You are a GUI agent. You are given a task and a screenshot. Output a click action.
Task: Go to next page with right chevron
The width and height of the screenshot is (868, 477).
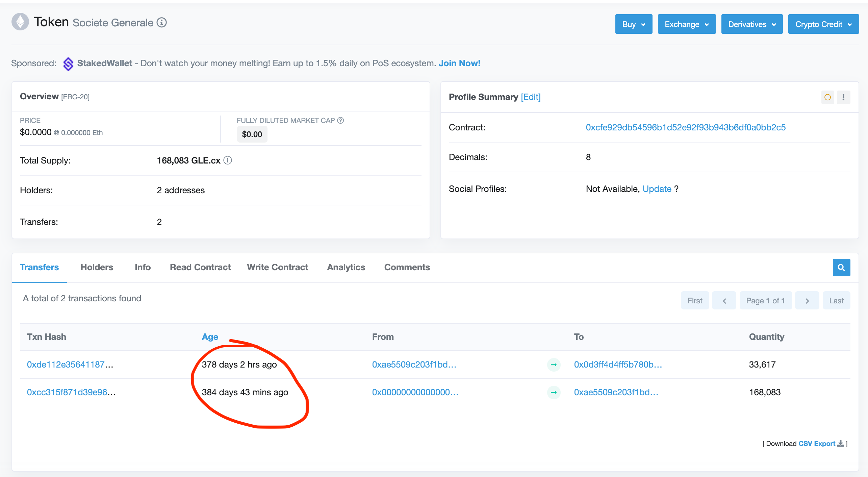(x=807, y=301)
